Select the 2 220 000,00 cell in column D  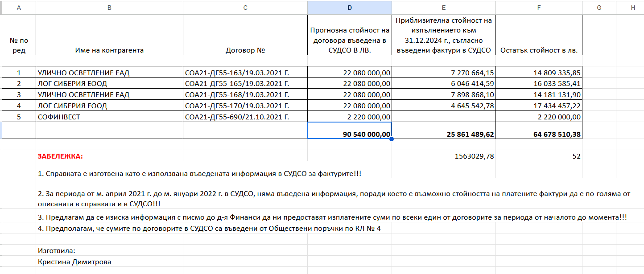(350, 117)
